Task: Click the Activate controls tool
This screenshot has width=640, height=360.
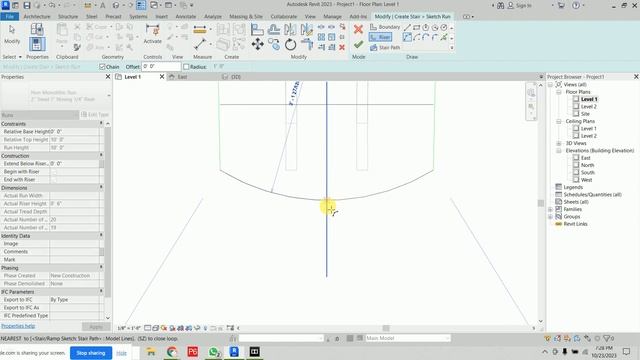Action: point(153,34)
